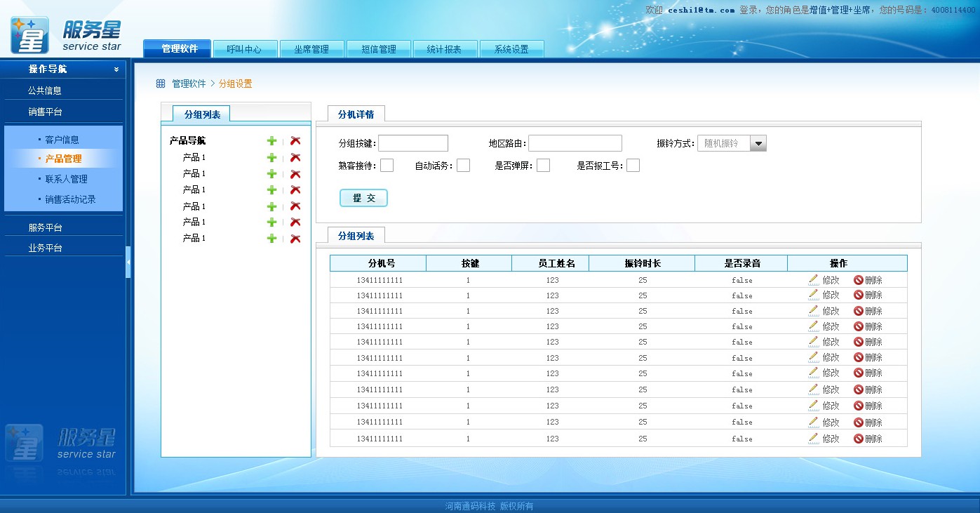The width and height of the screenshot is (980, 513).
Task: Focus the 分组按键 input field
Action: 413,143
